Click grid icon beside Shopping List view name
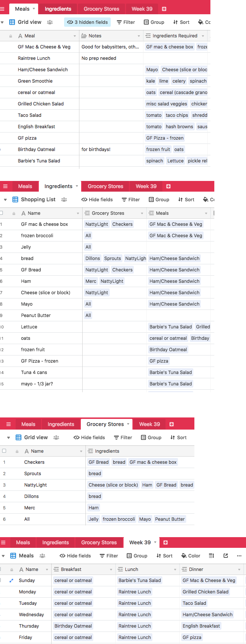This screenshot has width=246, height=644. pyautogui.click(x=15, y=199)
